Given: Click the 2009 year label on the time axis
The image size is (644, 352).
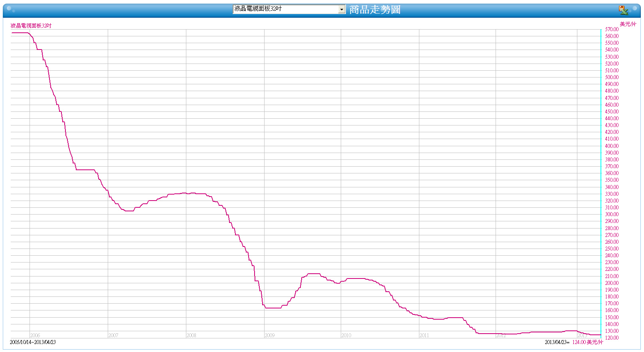Looking at the screenshot, I should click(x=270, y=335).
